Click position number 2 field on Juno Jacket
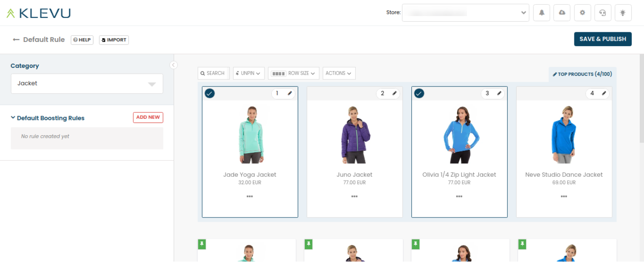Viewport: 644px width, 262px height. pos(382,93)
